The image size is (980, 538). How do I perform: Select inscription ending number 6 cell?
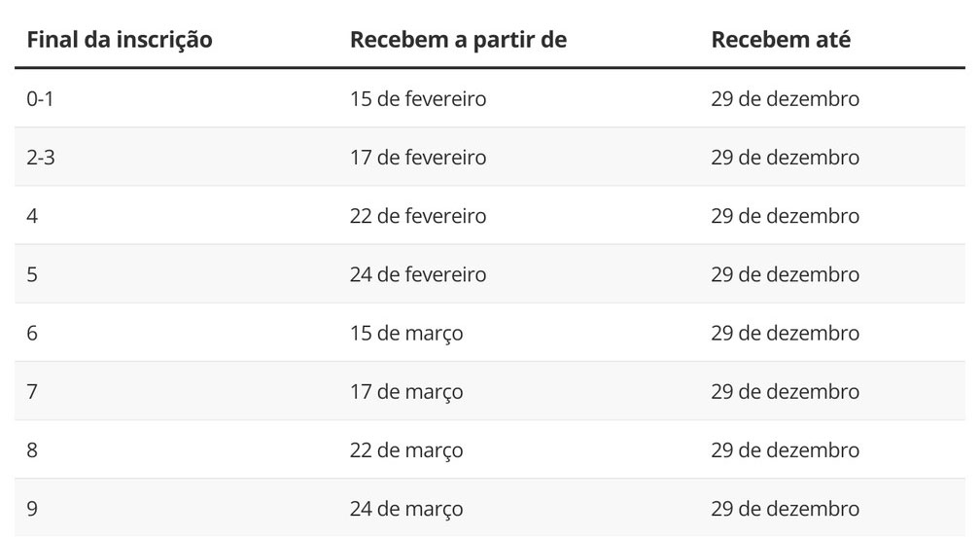click(x=32, y=334)
